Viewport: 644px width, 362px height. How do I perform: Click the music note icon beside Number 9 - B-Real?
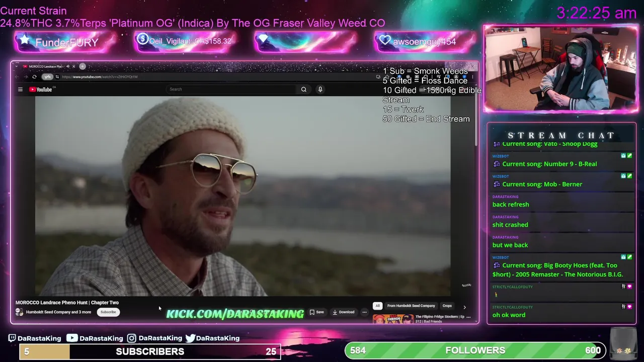pos(497,164)
